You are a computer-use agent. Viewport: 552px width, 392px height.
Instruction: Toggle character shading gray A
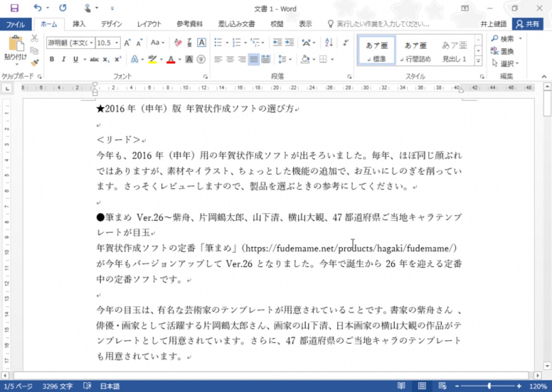(190, 59)
